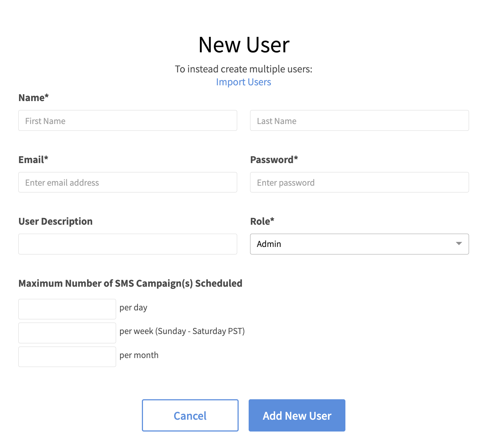The width and height of the screenshot is (488, 448).
Task: Click the Add New User button
Action: point(297,415)
